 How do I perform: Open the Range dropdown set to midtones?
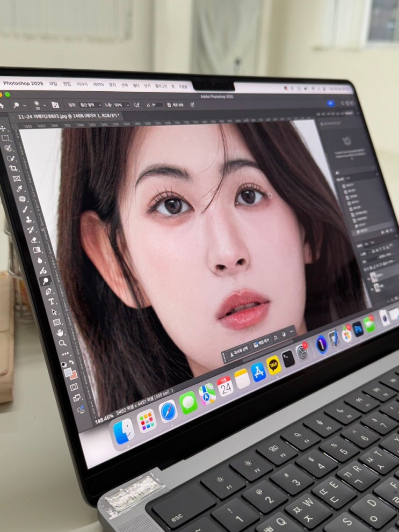(90, 105)
